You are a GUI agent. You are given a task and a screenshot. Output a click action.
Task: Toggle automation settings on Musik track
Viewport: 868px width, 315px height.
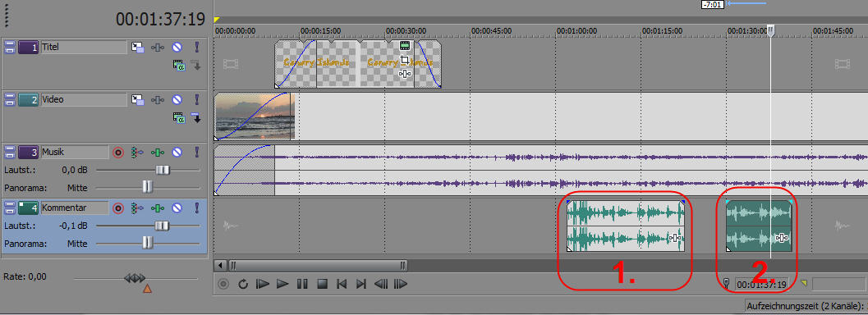(x=136, y=152)
